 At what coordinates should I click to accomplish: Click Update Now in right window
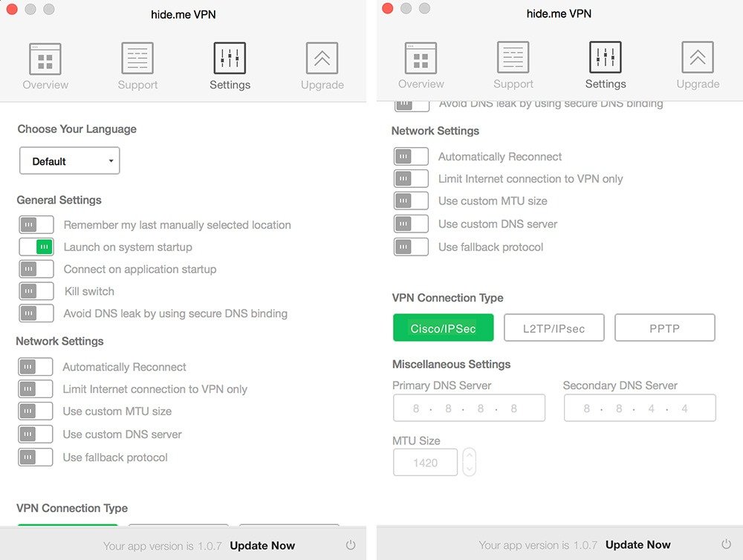pos(637,545)
